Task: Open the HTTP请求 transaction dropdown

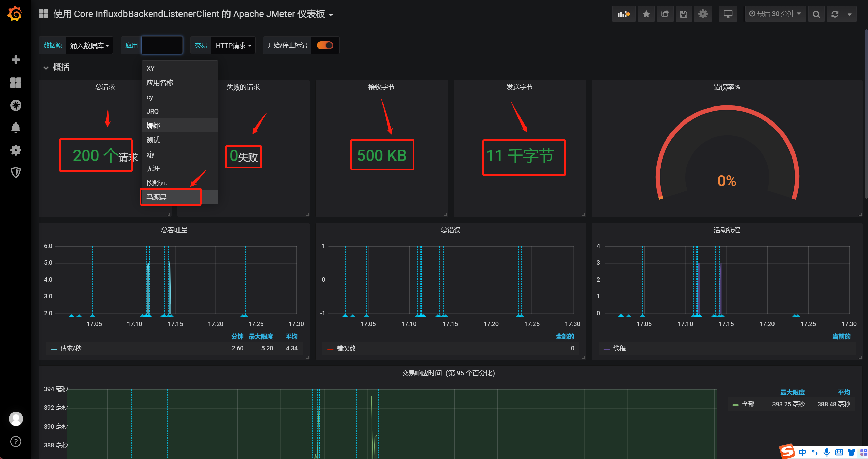Action: 233,46
